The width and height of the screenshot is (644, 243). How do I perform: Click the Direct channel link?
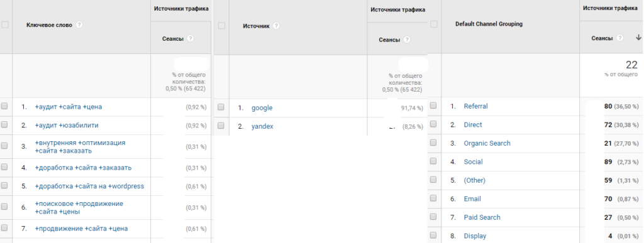click(473, 124)
